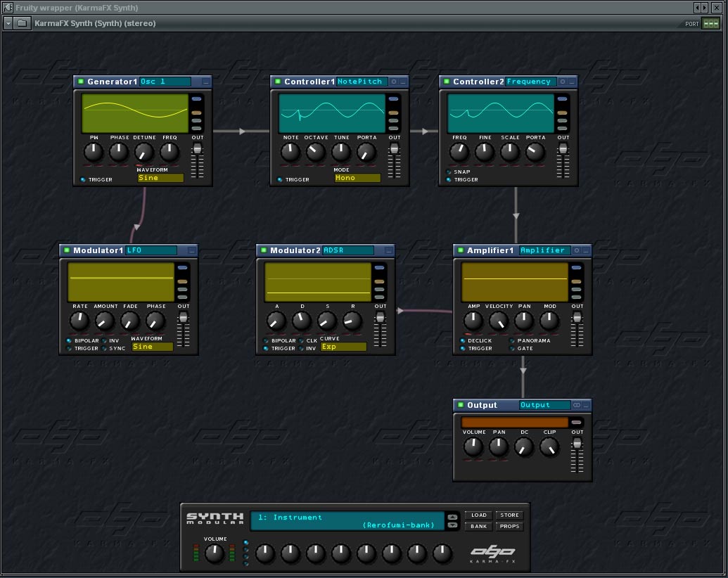Toggle Modulator2 module green power LED
The height and width of the screenshot is (578, 728).
coord(264,250)
